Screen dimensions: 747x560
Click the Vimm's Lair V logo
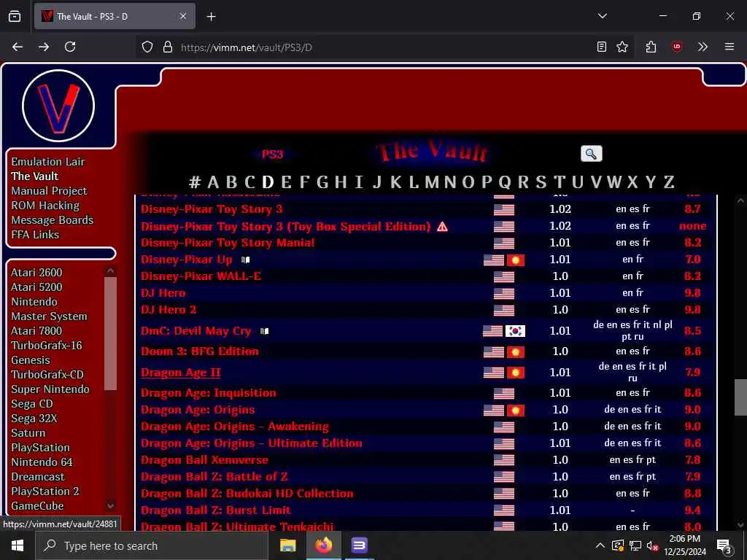pyautogui.click(x=58, y=106)
